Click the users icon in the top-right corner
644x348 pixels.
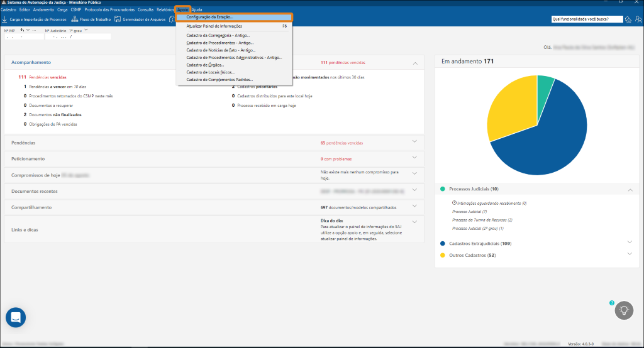(638, 19)
